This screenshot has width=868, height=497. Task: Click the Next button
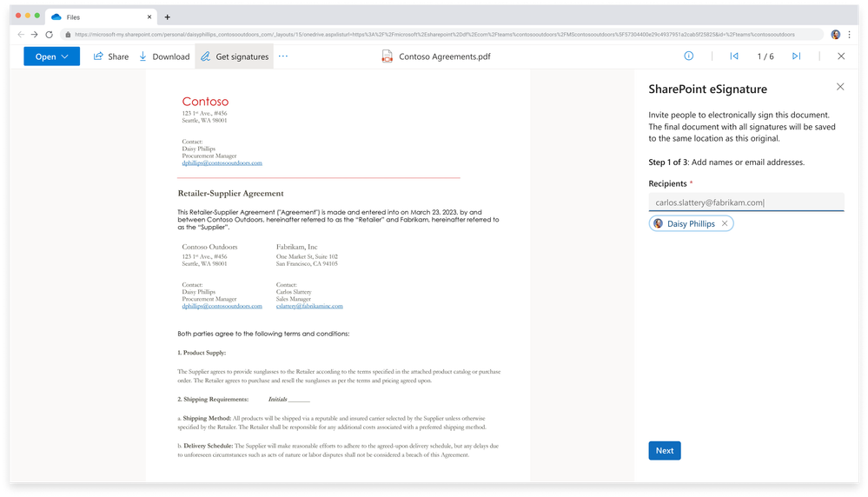pos(665,450)
